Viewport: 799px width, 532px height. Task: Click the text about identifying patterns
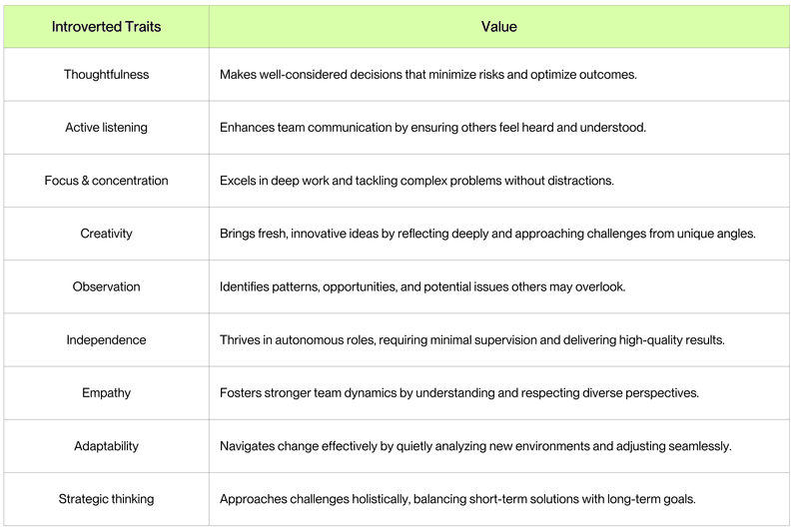tap(422, 286)
